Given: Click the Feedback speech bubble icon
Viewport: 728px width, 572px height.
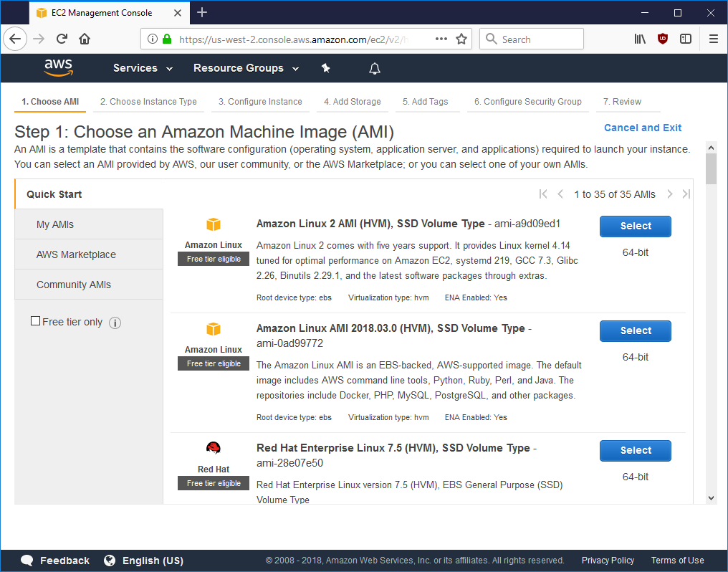Looking at the screenshot, I should [27, 561].
